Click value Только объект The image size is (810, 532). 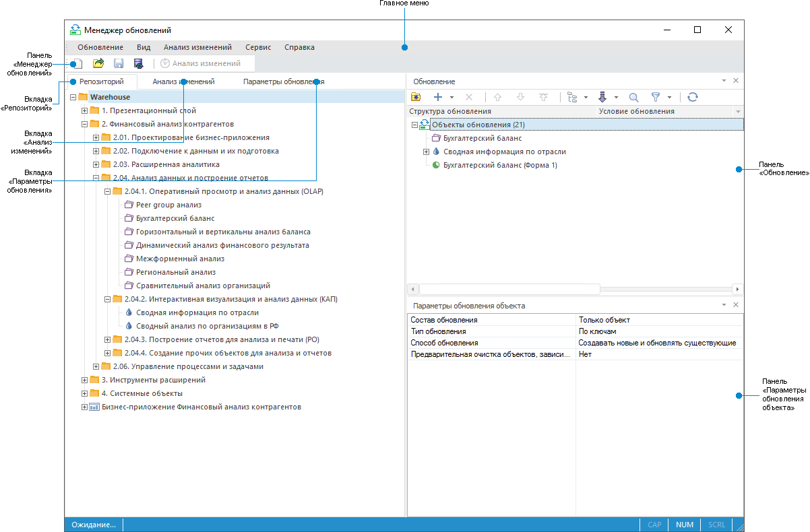tap(604, 320)
